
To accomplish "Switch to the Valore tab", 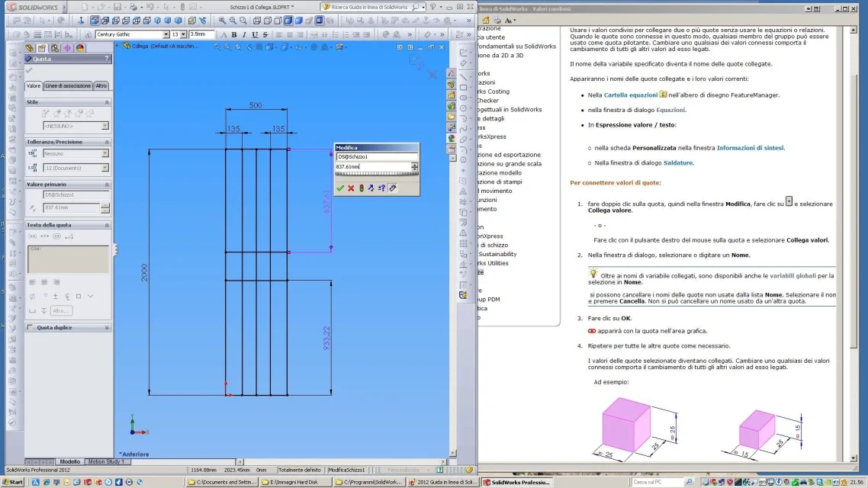I will pyautogui.click(x=34, y=85).
